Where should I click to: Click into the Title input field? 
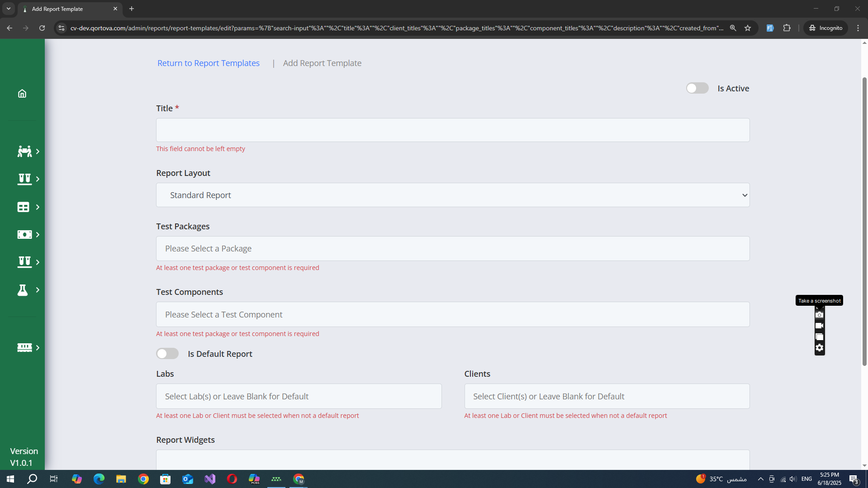tap(452, 130)
